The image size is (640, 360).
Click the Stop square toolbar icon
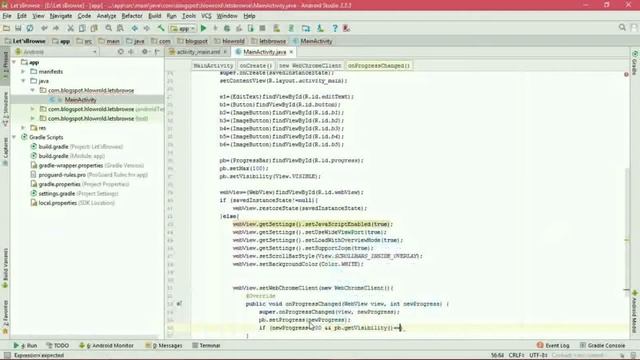coord(262,28)
